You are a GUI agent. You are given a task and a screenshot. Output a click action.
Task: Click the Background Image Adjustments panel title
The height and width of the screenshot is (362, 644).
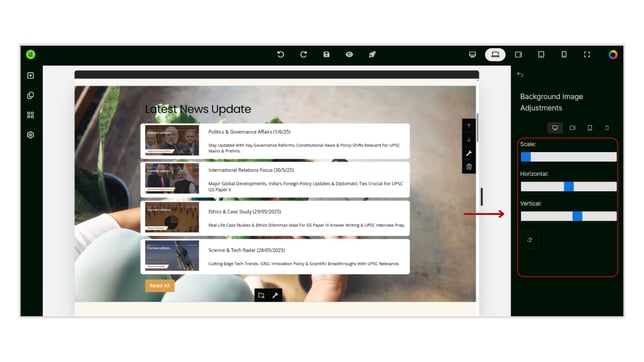coord(551,102)
